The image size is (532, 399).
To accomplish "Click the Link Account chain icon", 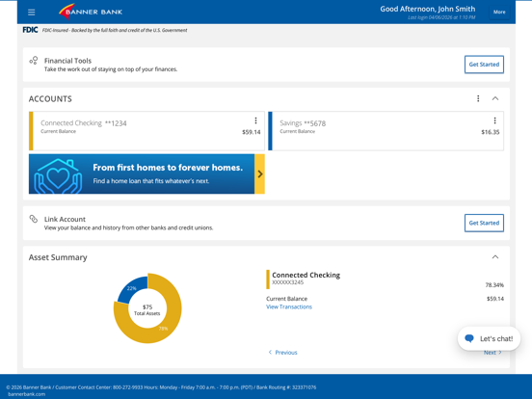I will 33,219.
